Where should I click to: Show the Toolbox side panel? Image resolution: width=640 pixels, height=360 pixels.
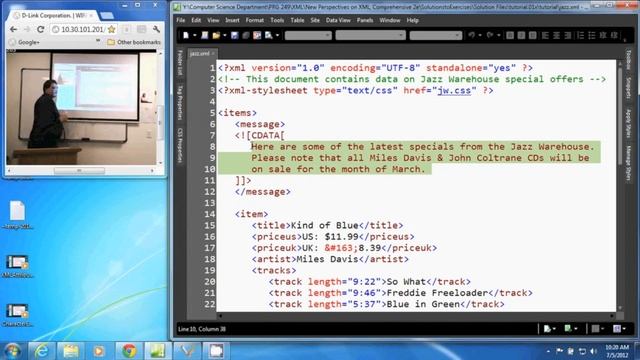pyautogui.click(x=629, y=60)
